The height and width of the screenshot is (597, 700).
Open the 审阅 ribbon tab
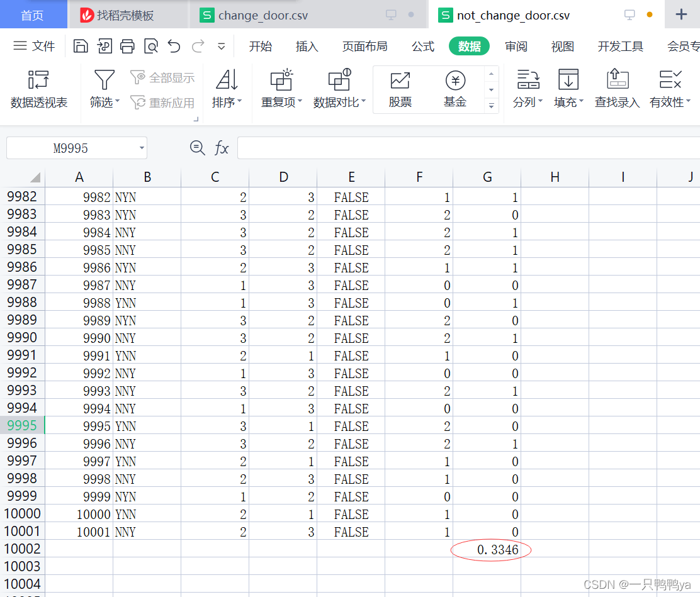pos(516,47)
